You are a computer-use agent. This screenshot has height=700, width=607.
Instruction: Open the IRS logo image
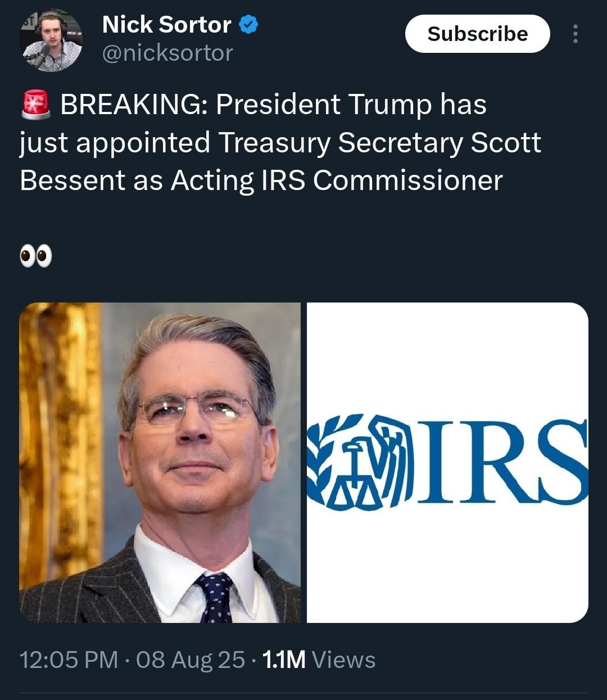447,462
